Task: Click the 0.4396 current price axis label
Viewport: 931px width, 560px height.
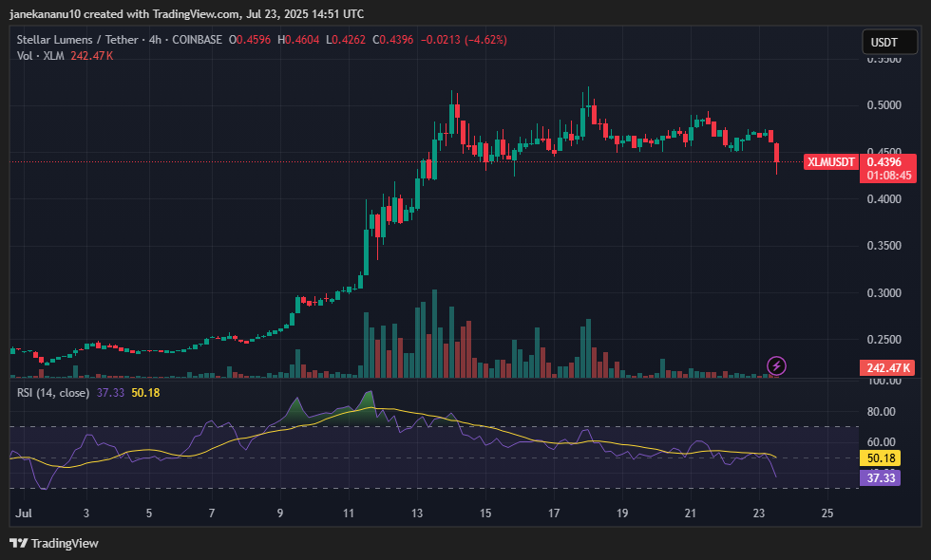Action: (x=884, y=162)
